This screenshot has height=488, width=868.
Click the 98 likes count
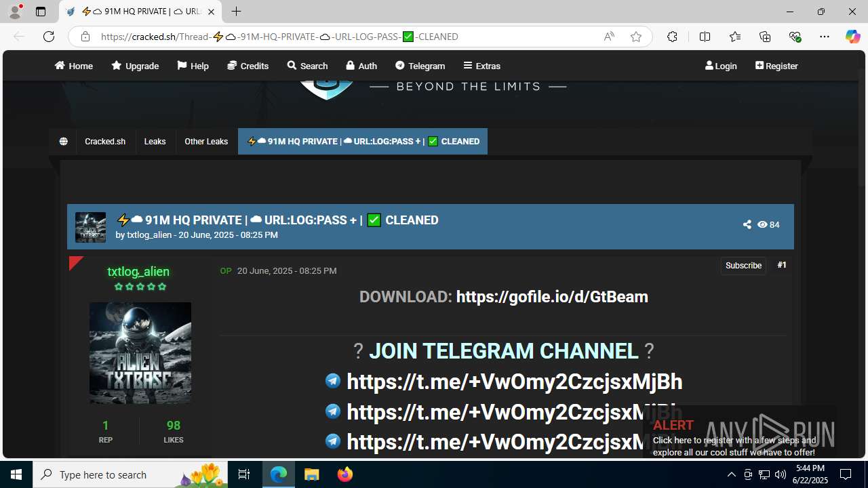(174, 426)
